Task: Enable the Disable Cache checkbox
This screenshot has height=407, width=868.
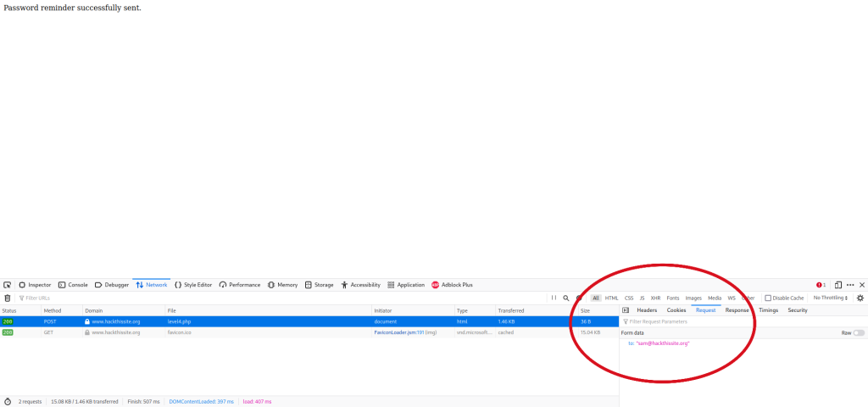Action: pos(768,298)
